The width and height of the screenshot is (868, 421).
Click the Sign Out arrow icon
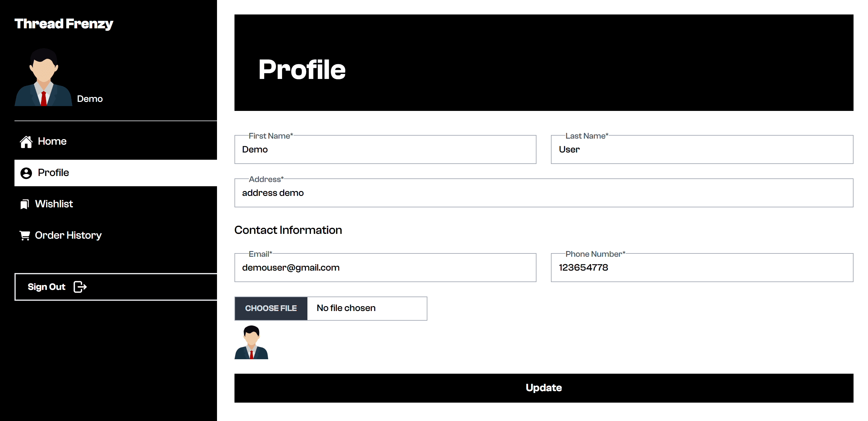80,287
